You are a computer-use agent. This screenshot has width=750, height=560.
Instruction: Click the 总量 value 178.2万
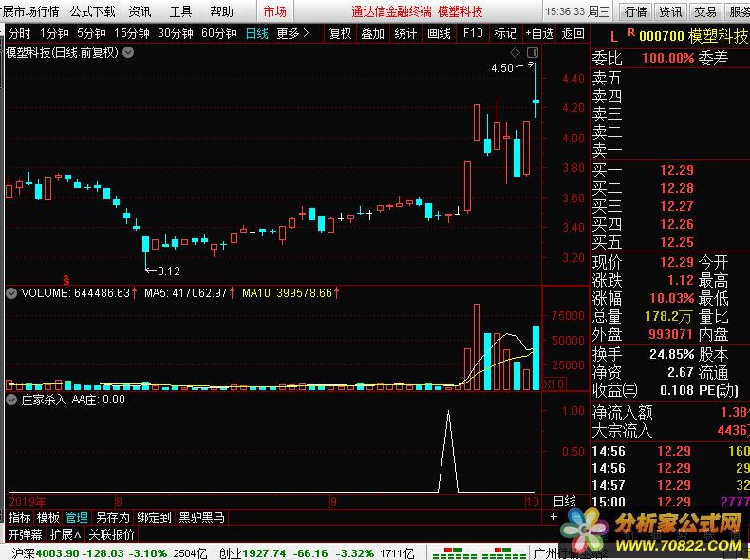tap(668, 317)
